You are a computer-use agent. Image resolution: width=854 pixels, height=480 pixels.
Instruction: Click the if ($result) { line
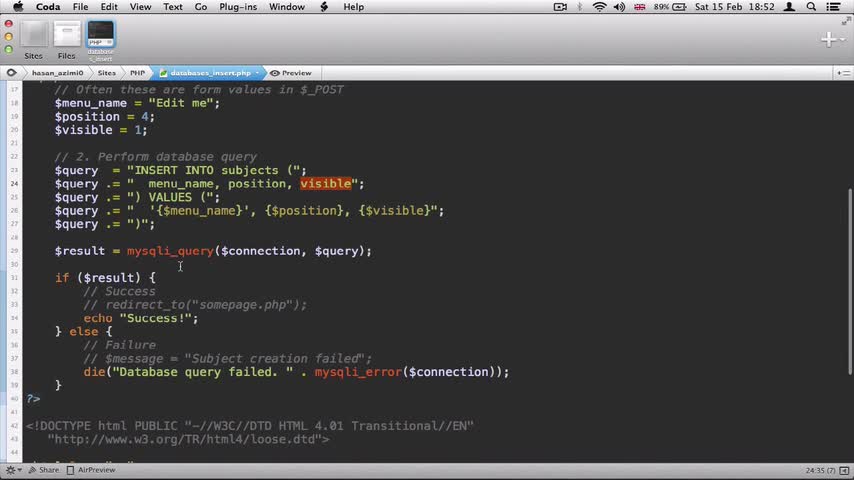pyautogui.click(x=105, y=278)
